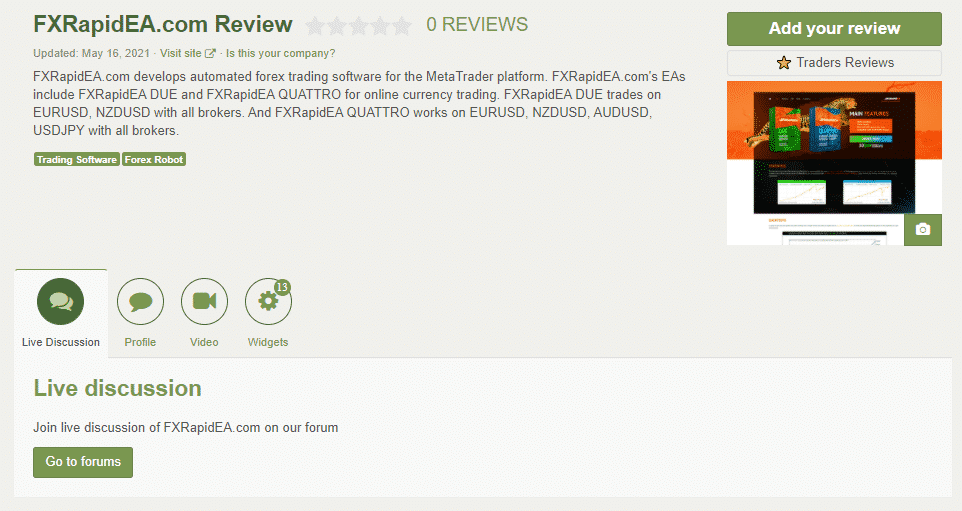Open the Traders Reviews button
This screenshot has width=962, height=511.
pyautogui.click(x=834, y=63)
